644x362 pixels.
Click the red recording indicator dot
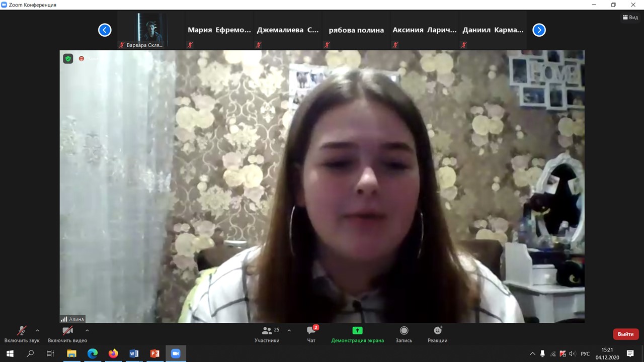tap(82, 59)
